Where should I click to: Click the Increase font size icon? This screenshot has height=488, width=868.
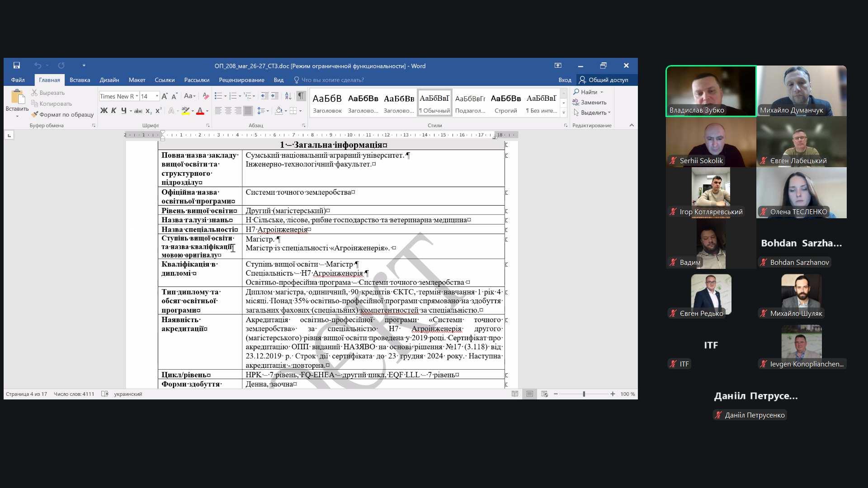165,96
